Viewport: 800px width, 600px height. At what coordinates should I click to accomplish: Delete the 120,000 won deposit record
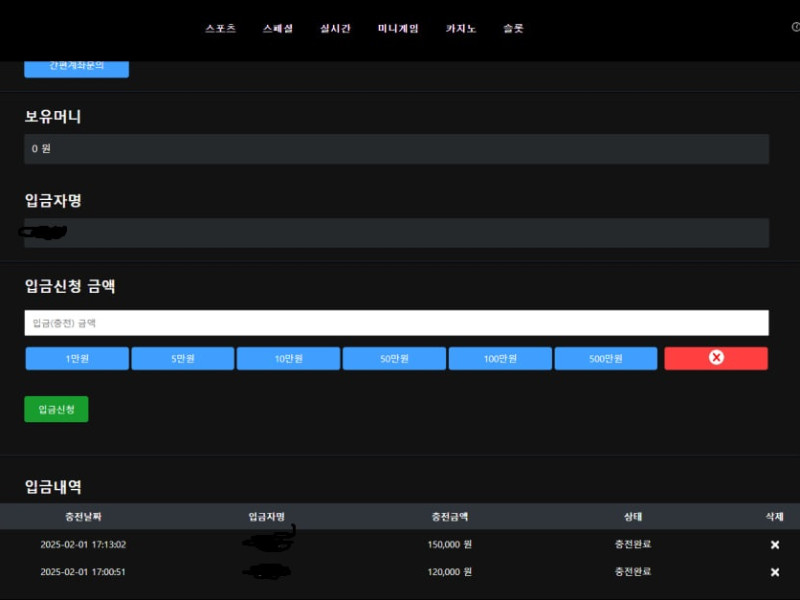pos(774,572)
